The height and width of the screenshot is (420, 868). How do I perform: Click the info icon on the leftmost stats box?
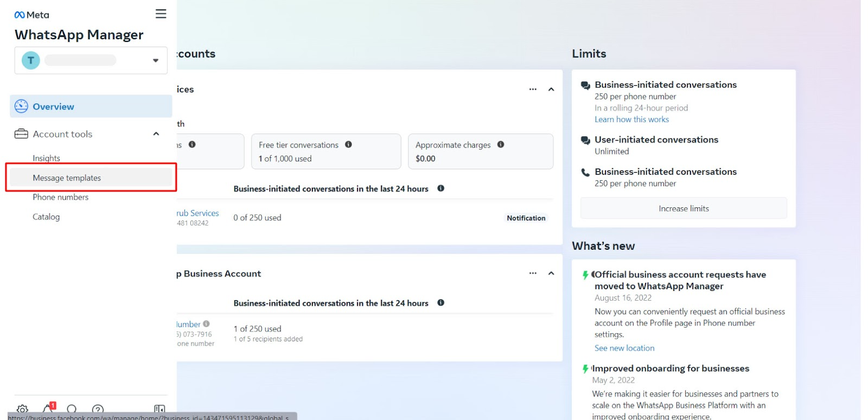(192, 144)
